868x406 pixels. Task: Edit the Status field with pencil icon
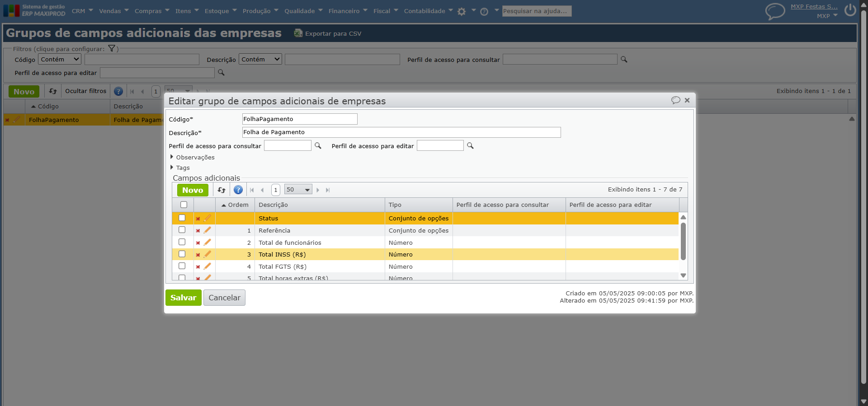pyautogui.click(x=208, y=218)
